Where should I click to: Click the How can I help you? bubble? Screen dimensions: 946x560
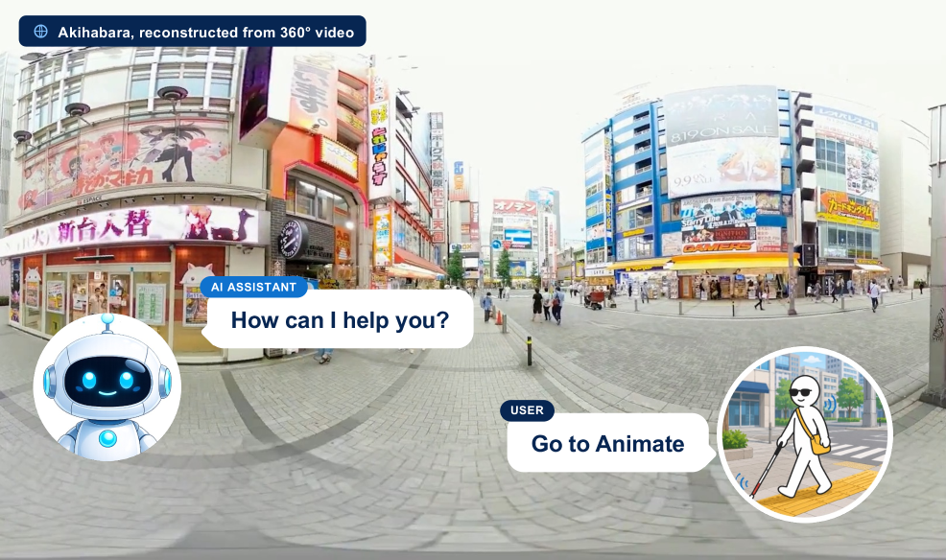339,320
